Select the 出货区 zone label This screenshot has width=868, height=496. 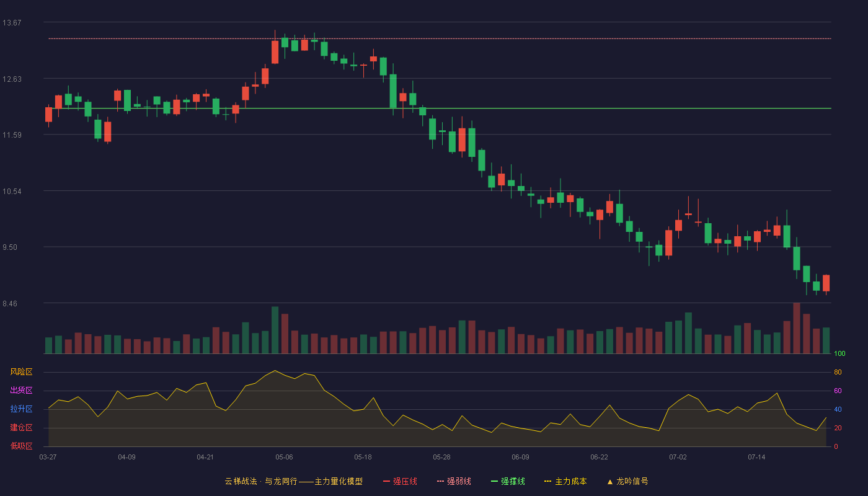click(21, 391)
